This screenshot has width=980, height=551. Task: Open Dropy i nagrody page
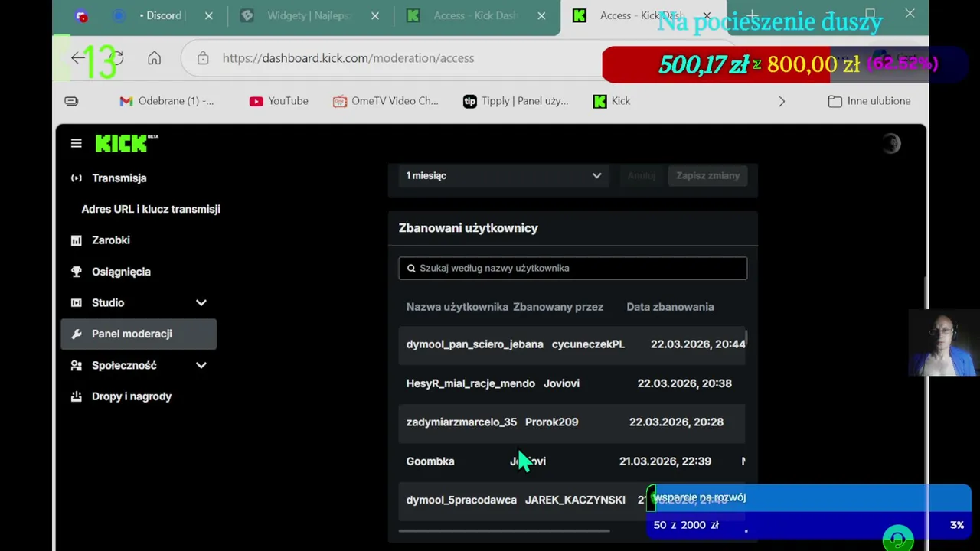point(132,396)
